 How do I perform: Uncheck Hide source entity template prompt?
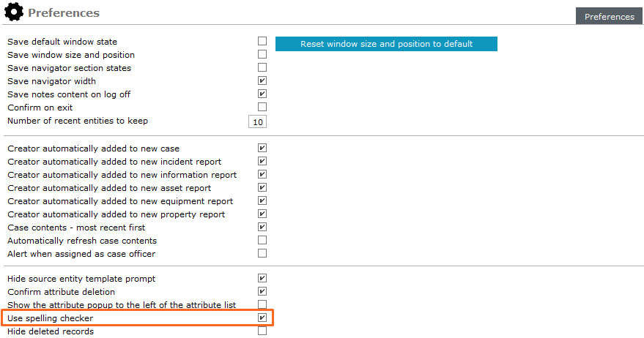(x=262, y=279)
